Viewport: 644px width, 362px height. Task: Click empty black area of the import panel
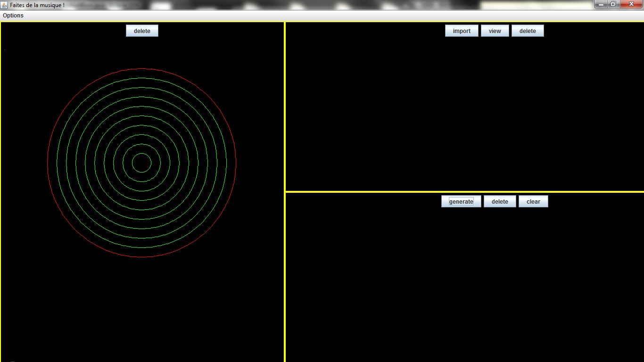click(464, 113)
